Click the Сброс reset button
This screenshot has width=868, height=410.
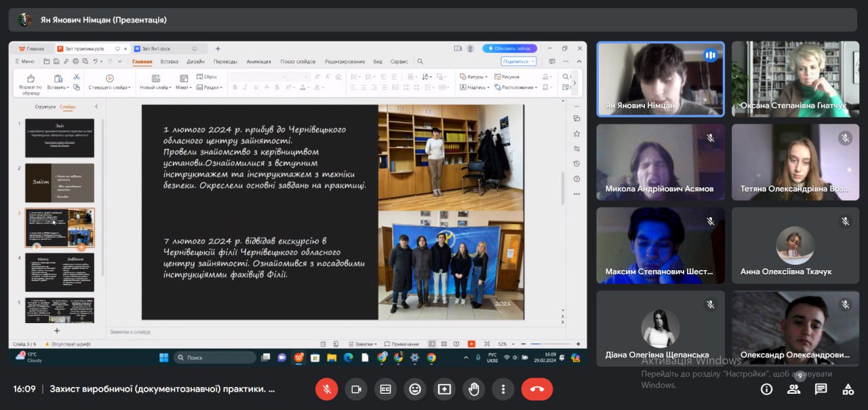[208, 77]
